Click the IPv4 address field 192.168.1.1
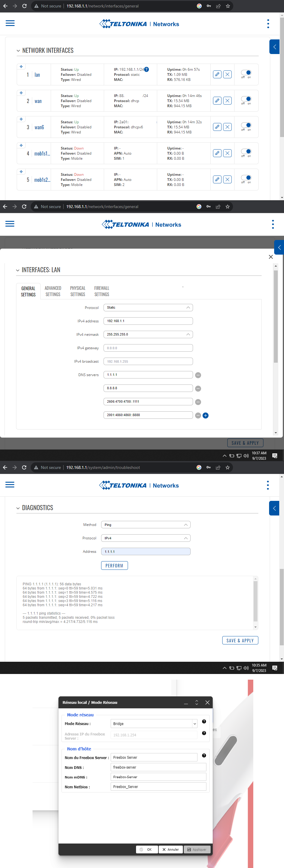Screen dimensions: 284x868 [x=148, y=321]
